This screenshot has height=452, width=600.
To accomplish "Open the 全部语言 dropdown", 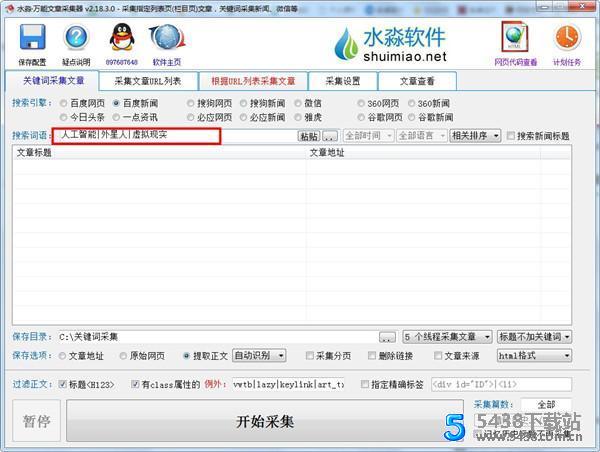I will pyautogui.click(x=421, y=135).
